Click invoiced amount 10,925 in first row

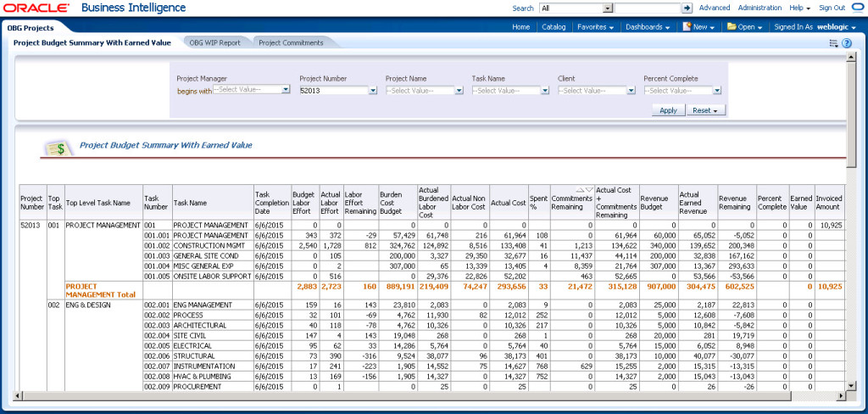(x=829, y=226)
